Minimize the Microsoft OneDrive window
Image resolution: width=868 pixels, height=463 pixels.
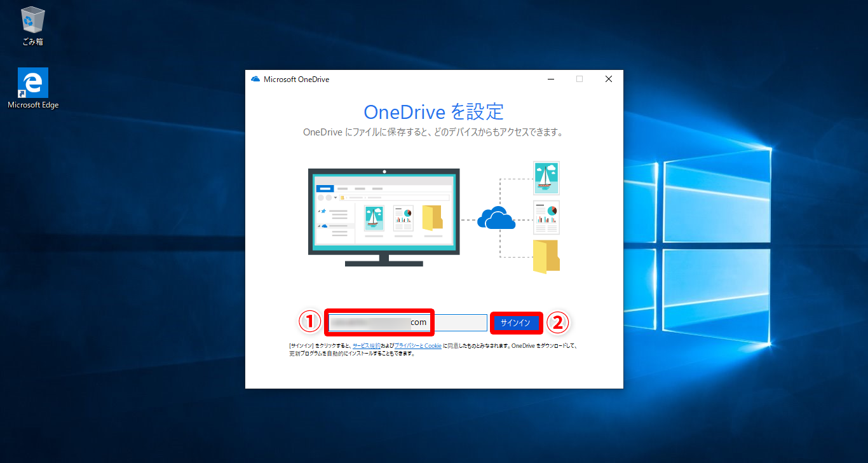(x=550, y=79)
